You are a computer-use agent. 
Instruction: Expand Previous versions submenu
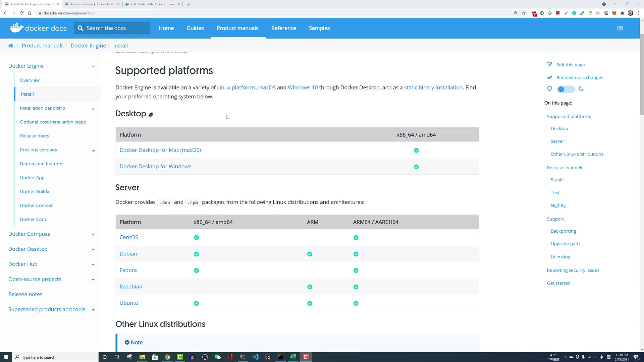(93, 151)
